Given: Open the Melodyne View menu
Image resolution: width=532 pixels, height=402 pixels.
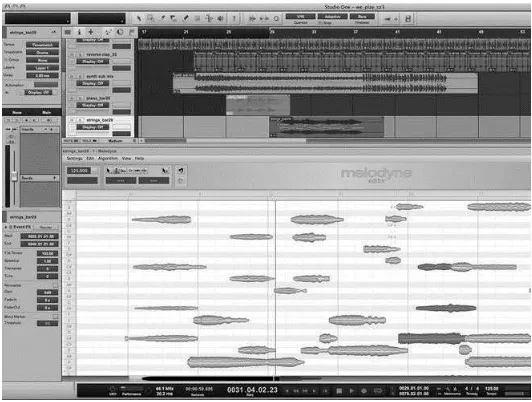Looking at the screenshot, I should click(x=126, y=158).
